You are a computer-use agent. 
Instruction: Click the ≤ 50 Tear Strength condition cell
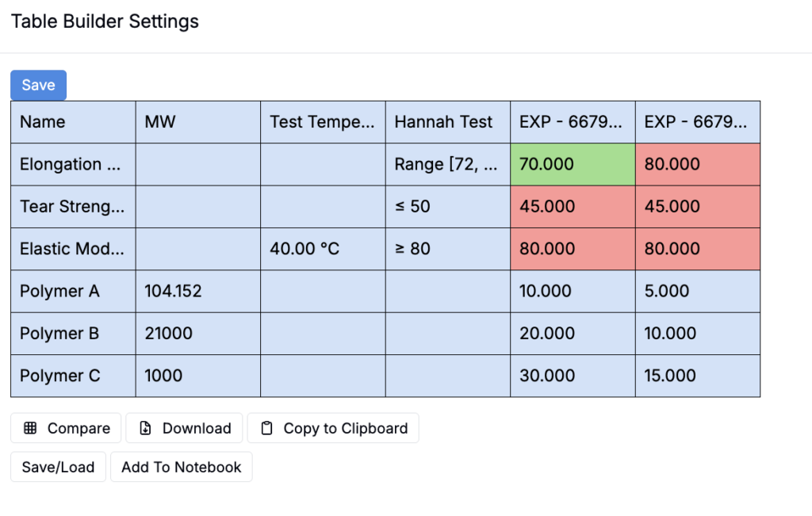[448, 207]
